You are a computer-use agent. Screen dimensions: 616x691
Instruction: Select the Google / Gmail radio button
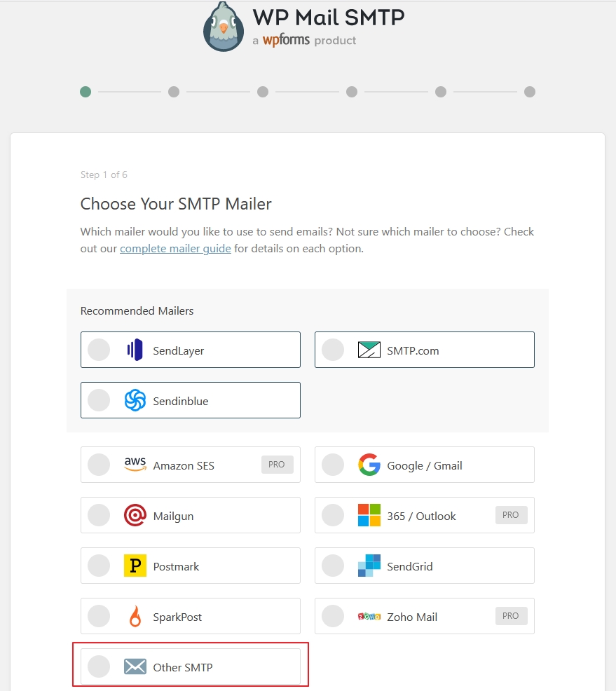333,465
